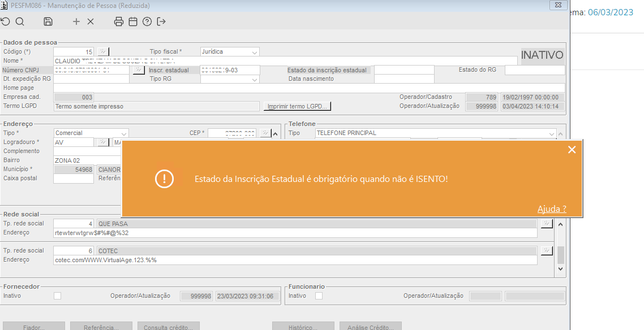Click the Inscr. estadual field
This screenshot has width=644, height=330.
pyautogui.click(x=230, y=70)
